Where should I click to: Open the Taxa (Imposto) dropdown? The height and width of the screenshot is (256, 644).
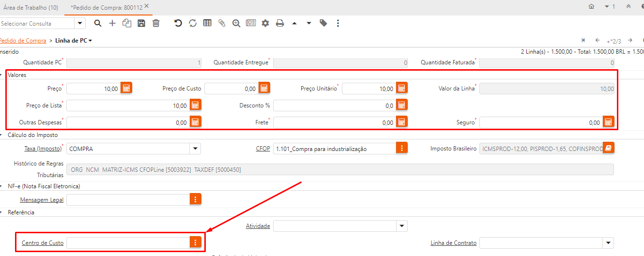click(x=195, y=149)
